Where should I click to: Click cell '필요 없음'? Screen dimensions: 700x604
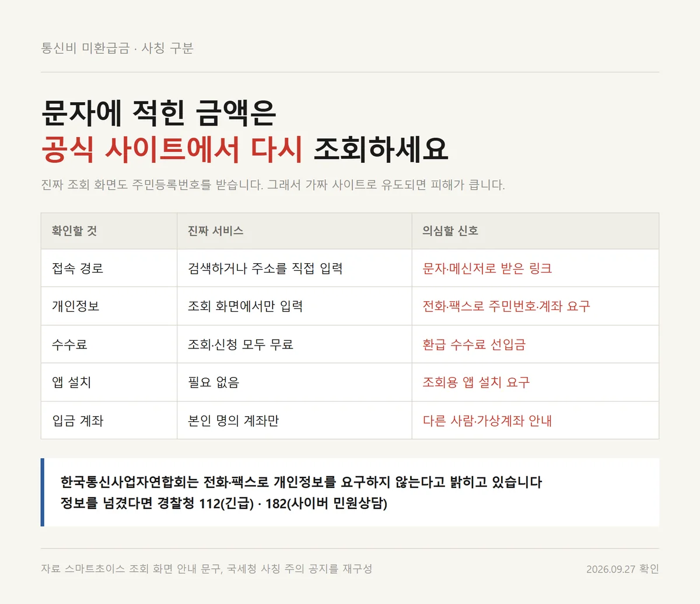[213, 382]
